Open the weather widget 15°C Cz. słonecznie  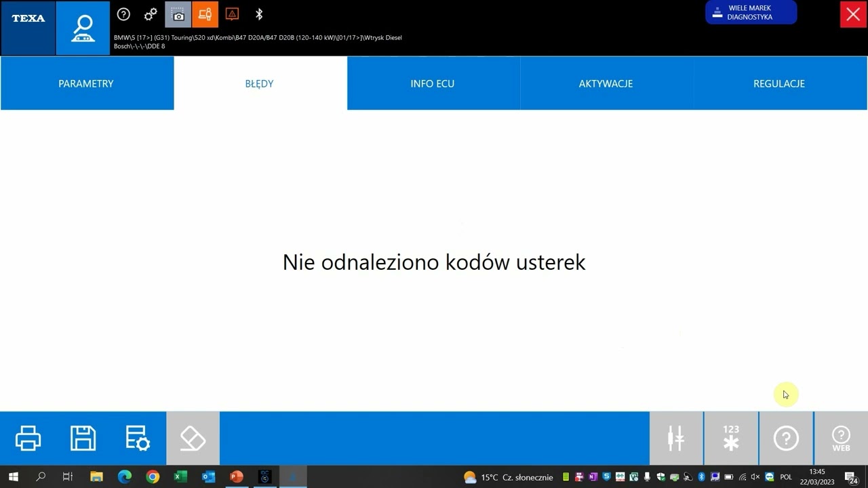click(x=508, y=477)
